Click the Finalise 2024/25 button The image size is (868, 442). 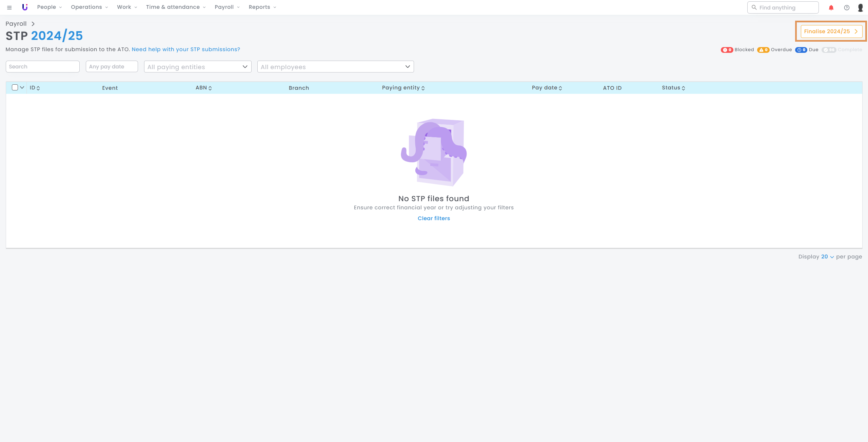click(831, 31)
